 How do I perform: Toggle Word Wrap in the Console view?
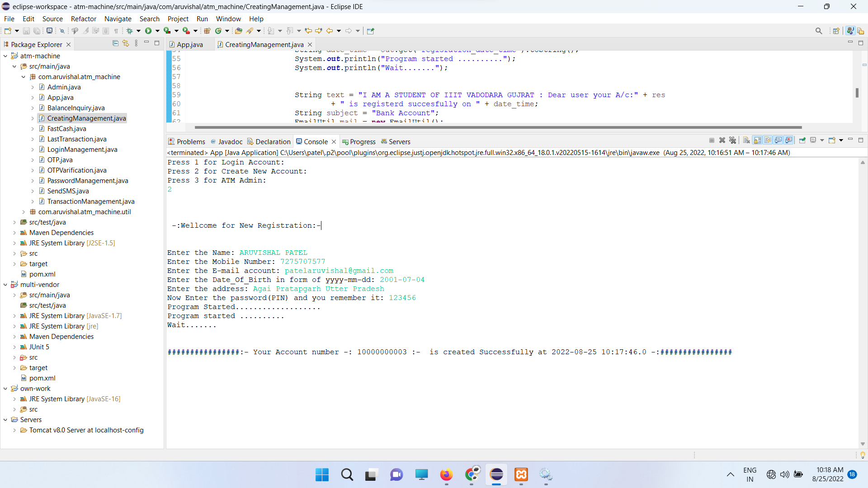tap(768, 140)
